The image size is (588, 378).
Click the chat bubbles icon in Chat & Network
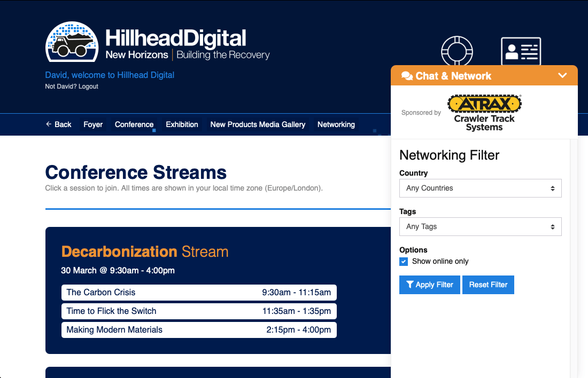coord(407,76)
